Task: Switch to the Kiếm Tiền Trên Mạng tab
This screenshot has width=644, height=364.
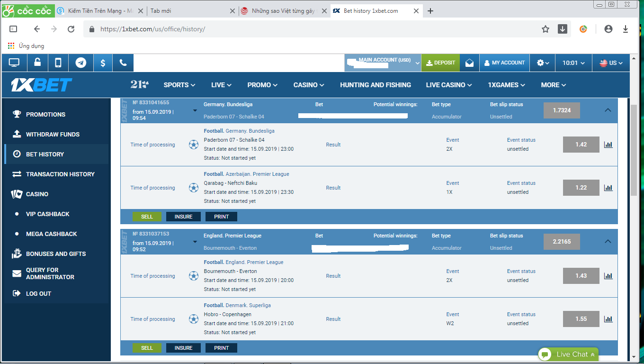Action: [99, 10]
